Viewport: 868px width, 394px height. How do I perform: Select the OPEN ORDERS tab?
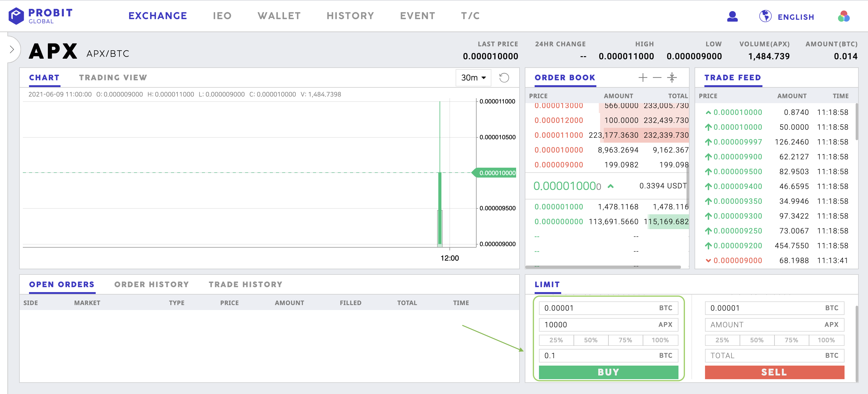coord(62,284)
